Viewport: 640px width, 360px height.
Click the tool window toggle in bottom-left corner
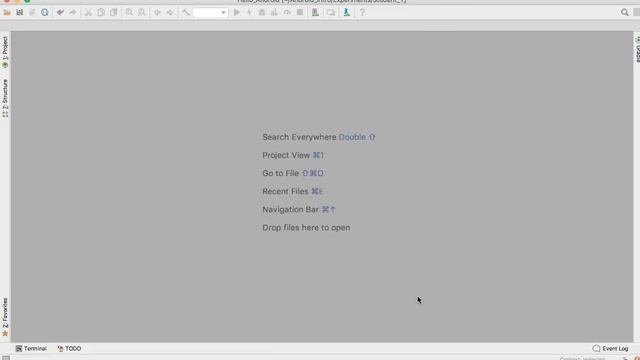click(6, 358)
